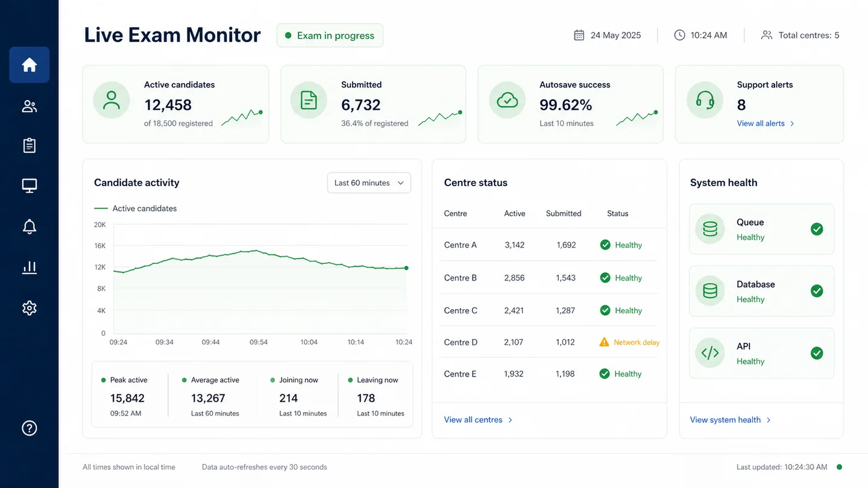The image size is (868, 488).
Task: Click chevron next to View system health
Action: click(769, 420)
